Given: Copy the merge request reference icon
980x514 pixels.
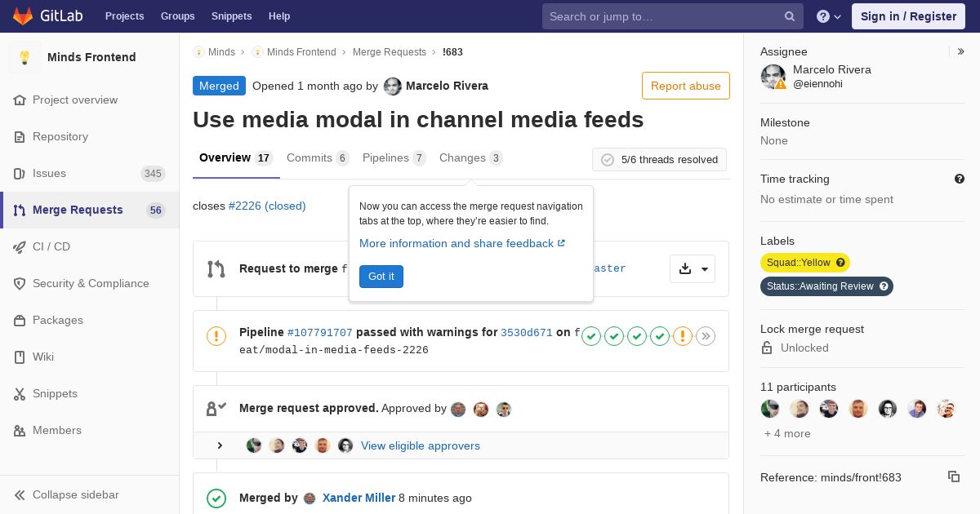Looking at the screenshot, I should click(x=953, y=476).
